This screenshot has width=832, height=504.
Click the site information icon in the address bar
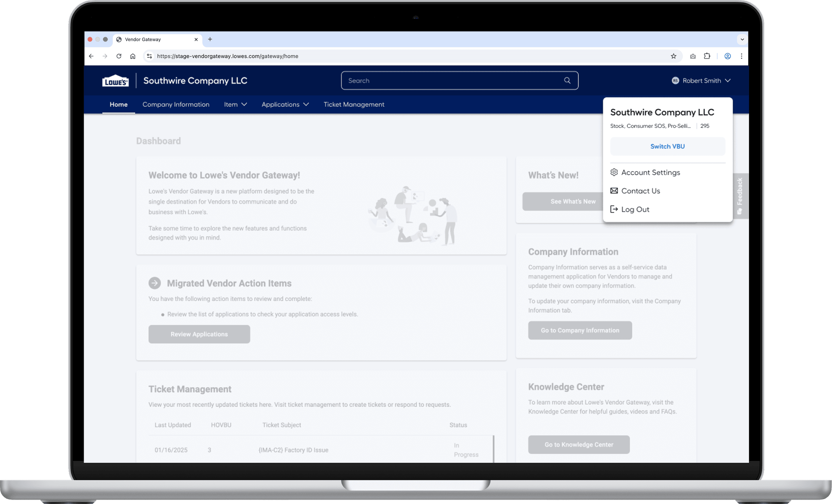tap(149, 56)
